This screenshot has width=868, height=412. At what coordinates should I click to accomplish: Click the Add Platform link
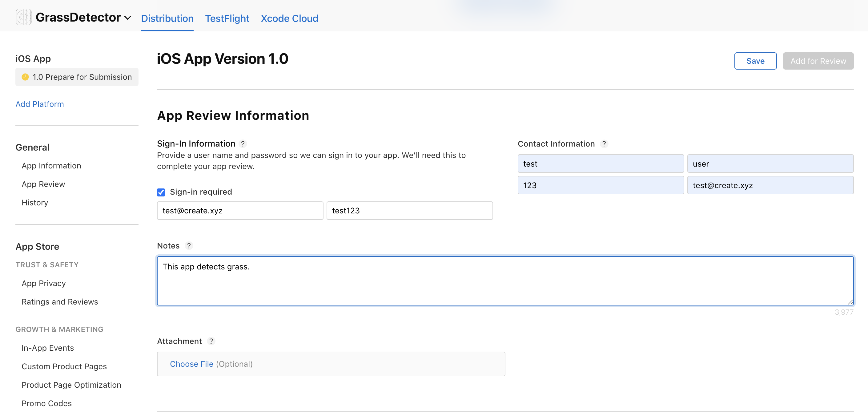click(39, 104)
